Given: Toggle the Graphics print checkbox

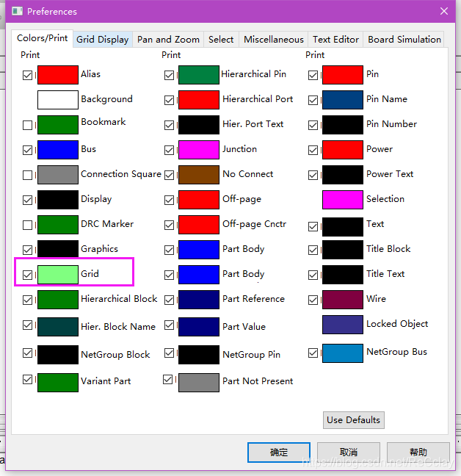Looking at the screenshot, I should 28,250.
